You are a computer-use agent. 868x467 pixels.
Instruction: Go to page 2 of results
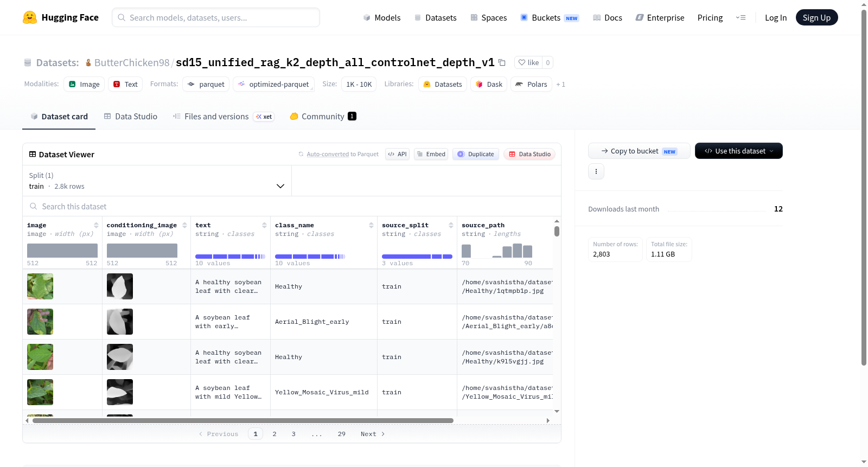click(x=275, y=434)
